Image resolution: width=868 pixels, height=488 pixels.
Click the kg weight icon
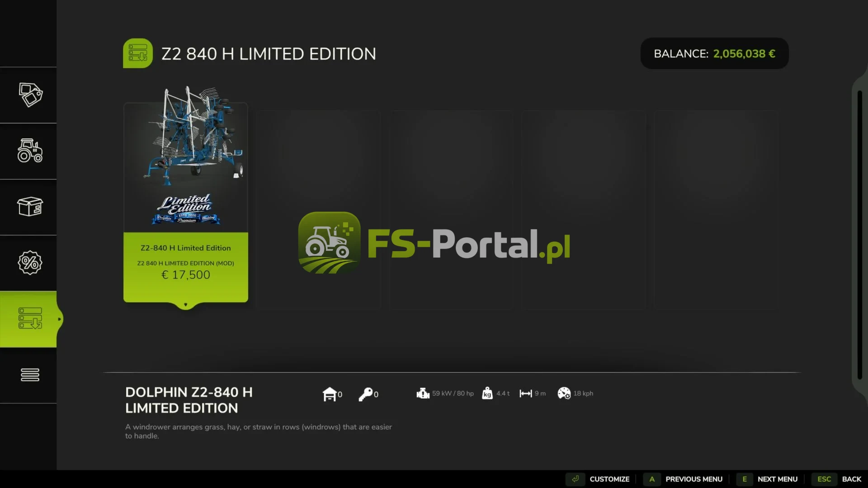coord(487,393)
